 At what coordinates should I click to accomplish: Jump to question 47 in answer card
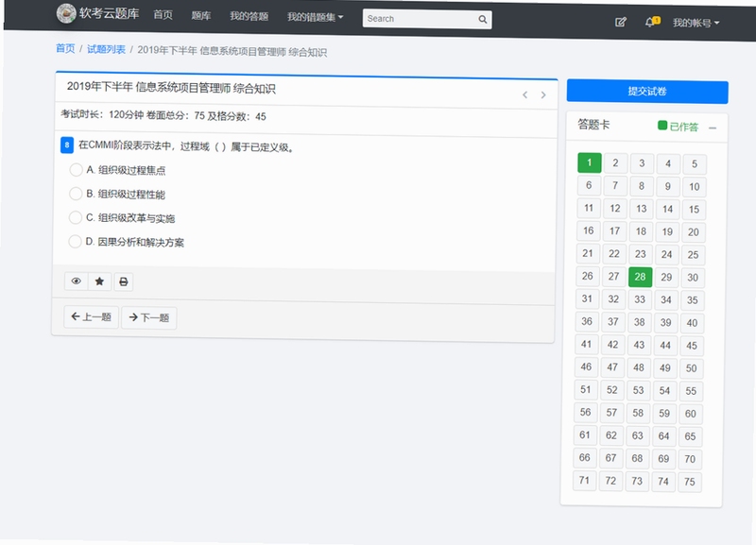(612, 367)
